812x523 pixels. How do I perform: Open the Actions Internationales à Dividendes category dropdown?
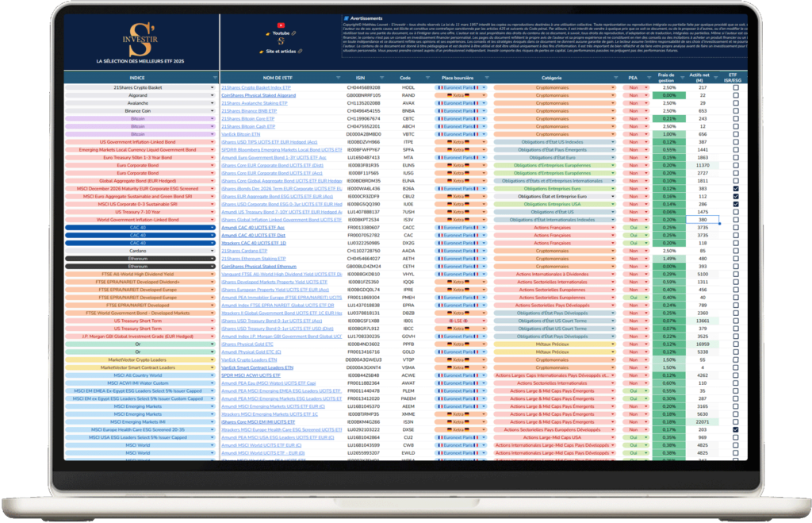point(613,275)
